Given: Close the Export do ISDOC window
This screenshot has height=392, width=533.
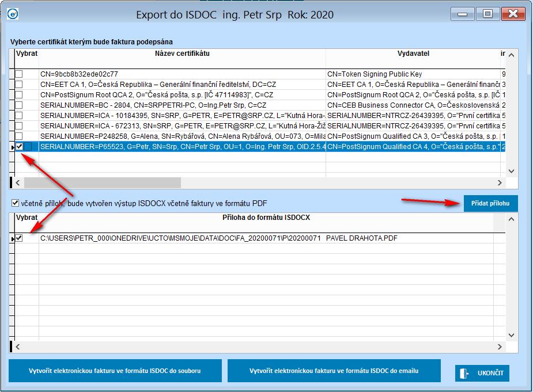Looking at the screenshot, I should [513, 14].
